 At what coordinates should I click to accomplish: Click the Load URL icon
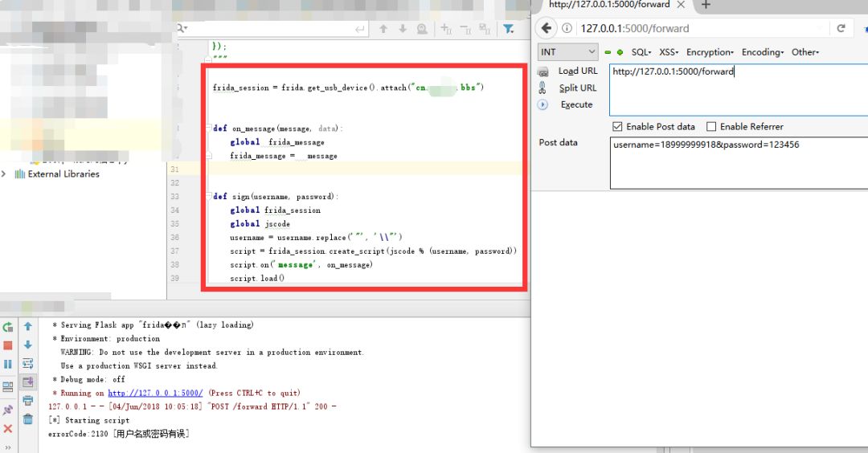click(x=543, y=71)
